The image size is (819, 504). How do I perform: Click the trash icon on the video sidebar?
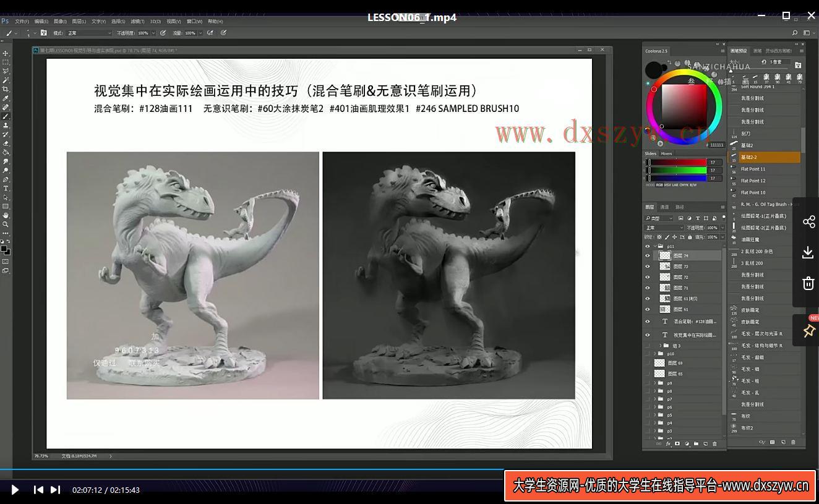(808, 283)
